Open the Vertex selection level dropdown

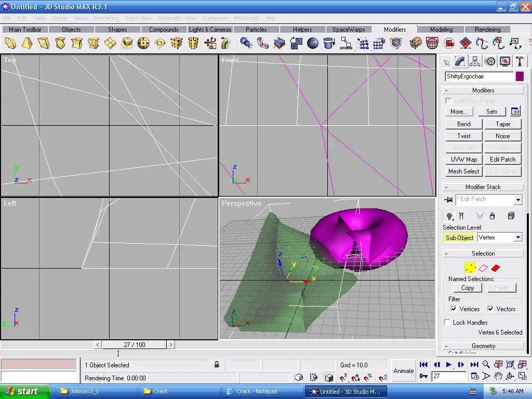point(518,237)
